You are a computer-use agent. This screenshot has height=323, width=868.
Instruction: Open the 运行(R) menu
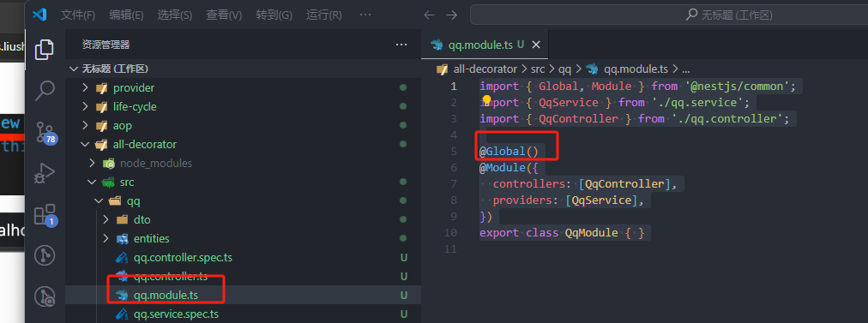pyautogui.click(x=324, y=15)
